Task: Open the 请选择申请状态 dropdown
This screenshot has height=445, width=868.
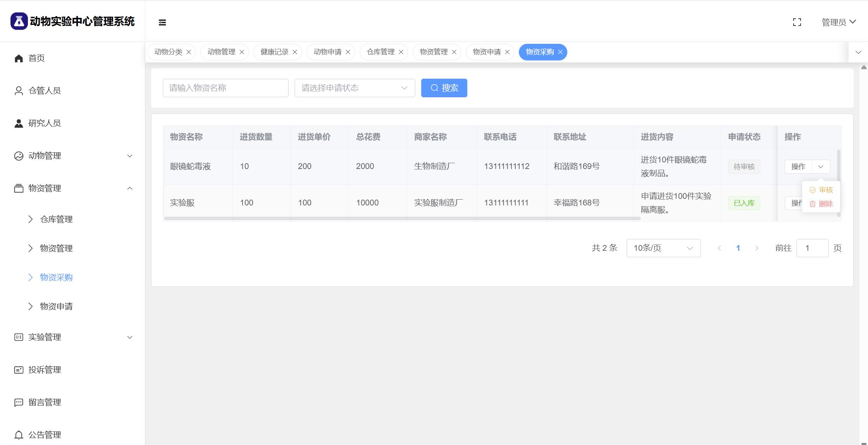Action: pos(355,88)
